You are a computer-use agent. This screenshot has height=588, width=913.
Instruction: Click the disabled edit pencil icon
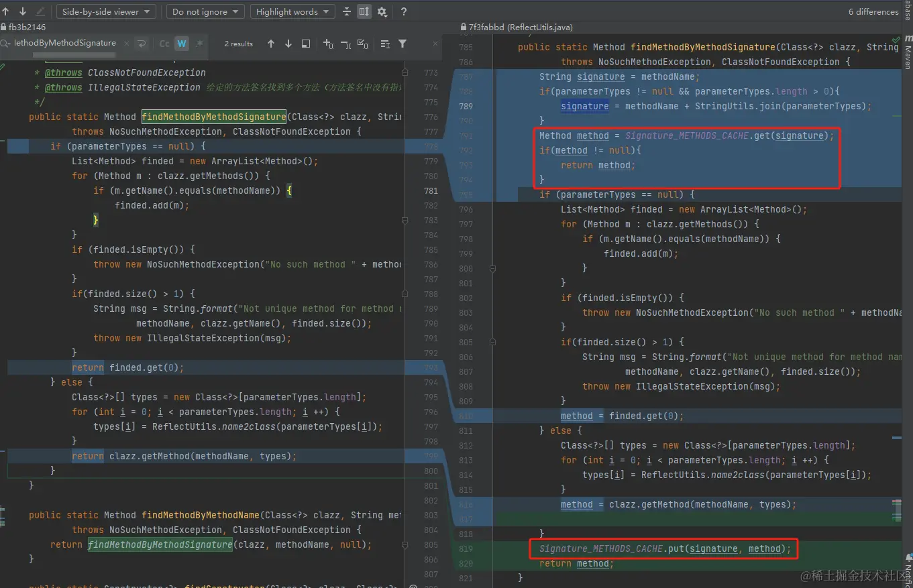tap(40, 11)
